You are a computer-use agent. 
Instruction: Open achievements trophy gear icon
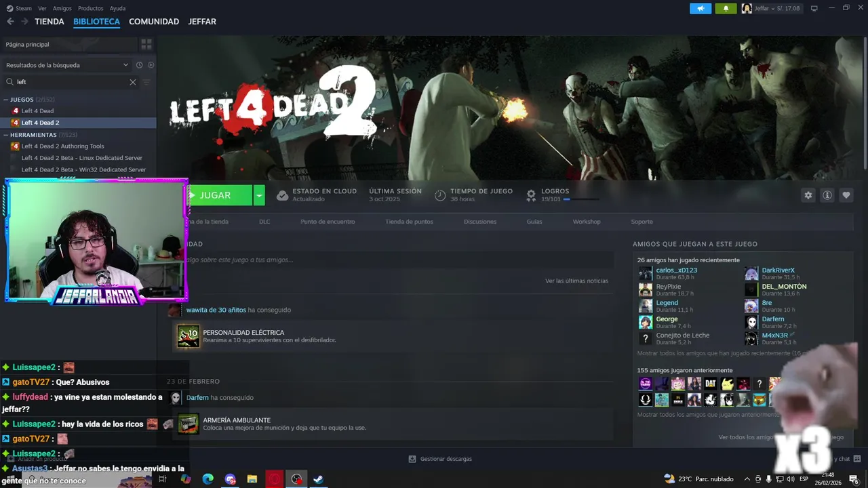coord(531,195)
